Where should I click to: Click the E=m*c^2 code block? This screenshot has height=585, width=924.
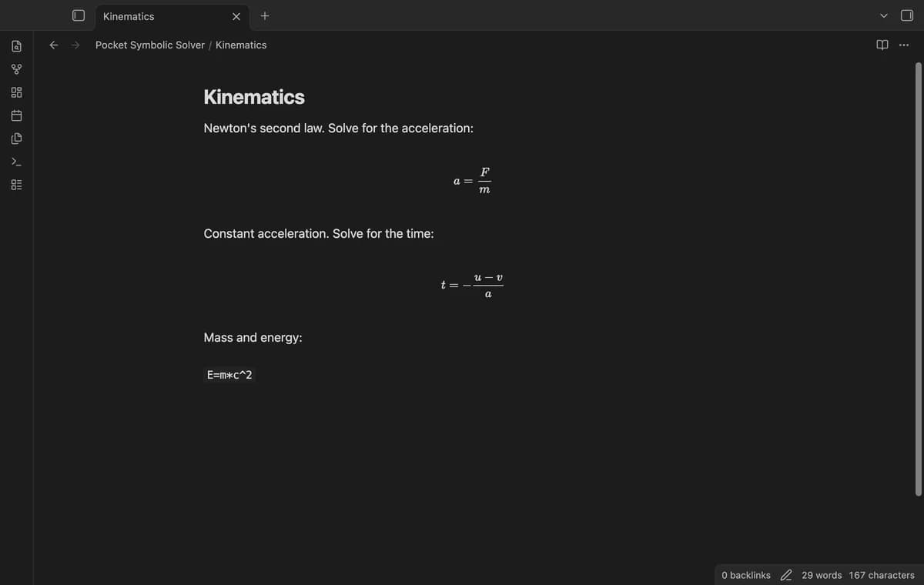tap(229, 375)
